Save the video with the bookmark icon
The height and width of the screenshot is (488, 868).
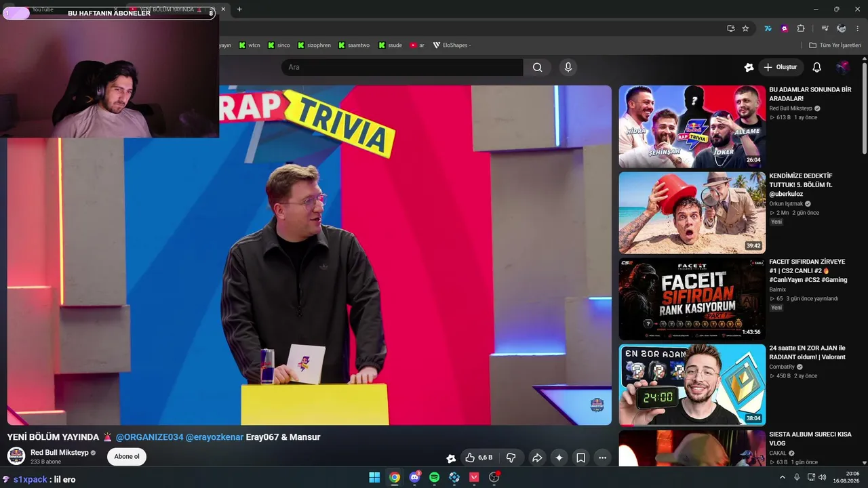point(581,457)
